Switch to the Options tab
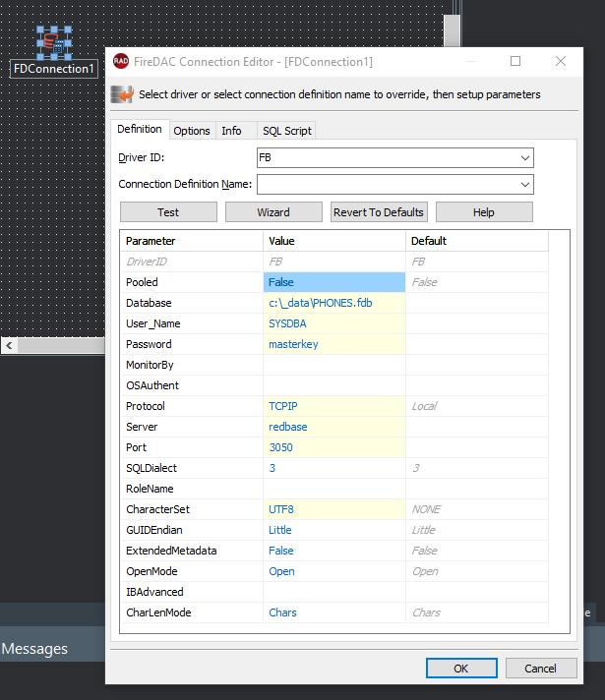Viewport: 605px width, 700px height. point(192,131)
